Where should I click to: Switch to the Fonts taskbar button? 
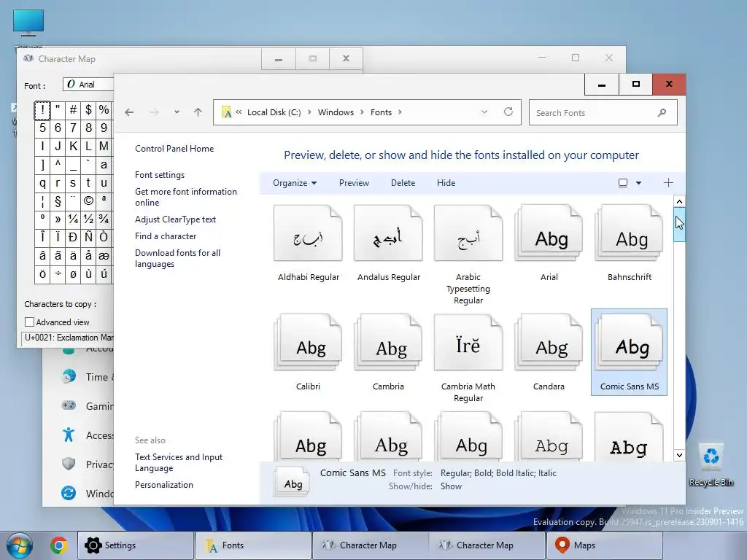coord(253,545)
